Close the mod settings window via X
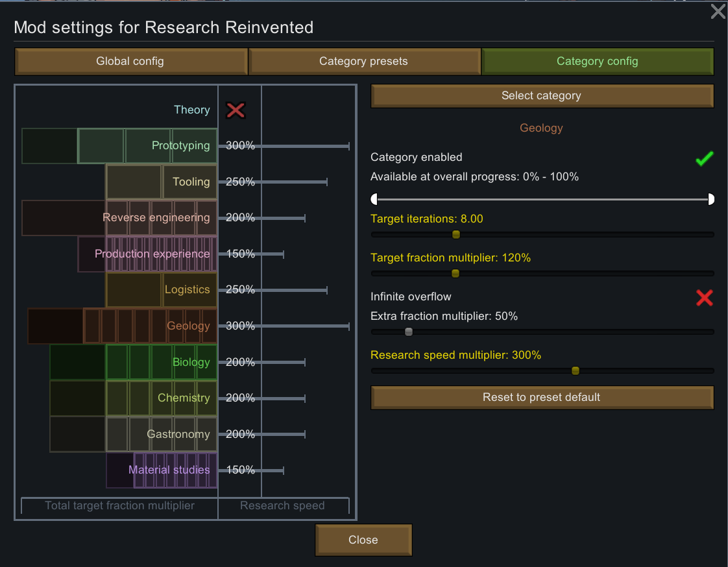728x567 pixels. [x=718, y=11]
